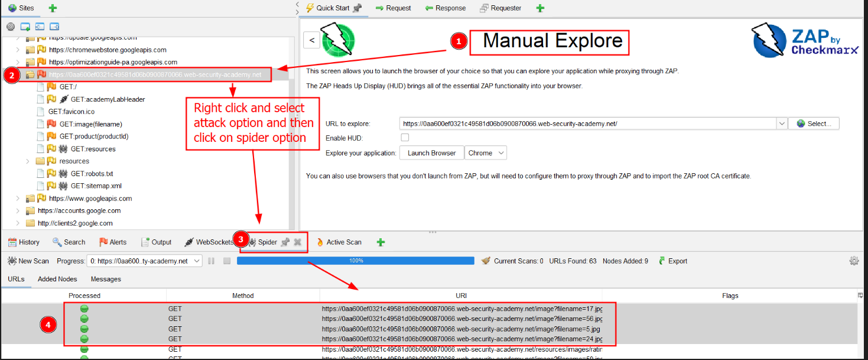Image resolution: width=868 pixels, height=360 pixels.
Task: Open the URL to explore dropdown arrow
Action: [782, 124]
